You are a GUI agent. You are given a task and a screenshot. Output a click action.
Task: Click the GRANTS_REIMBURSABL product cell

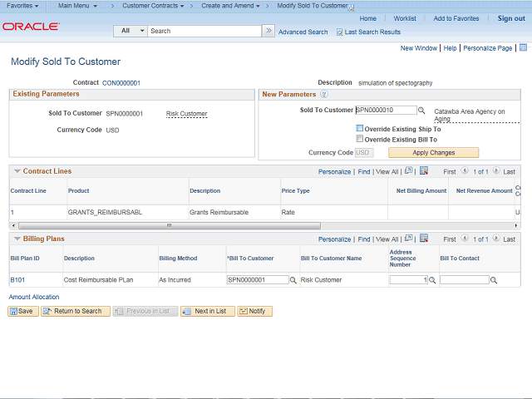coord(105,213)
